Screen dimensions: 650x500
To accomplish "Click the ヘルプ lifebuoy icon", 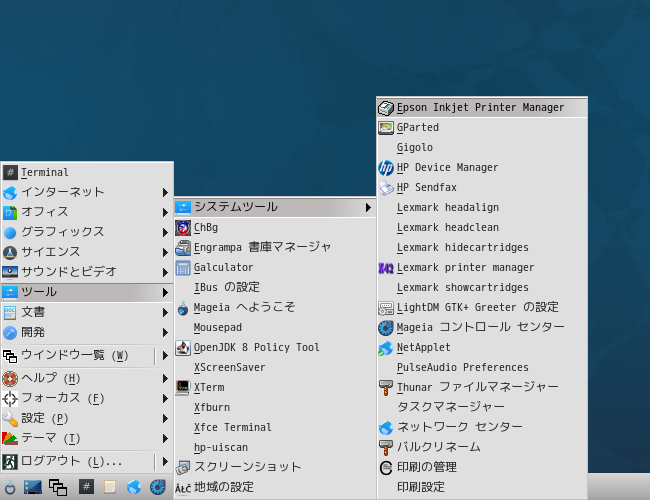I will 10,379.
